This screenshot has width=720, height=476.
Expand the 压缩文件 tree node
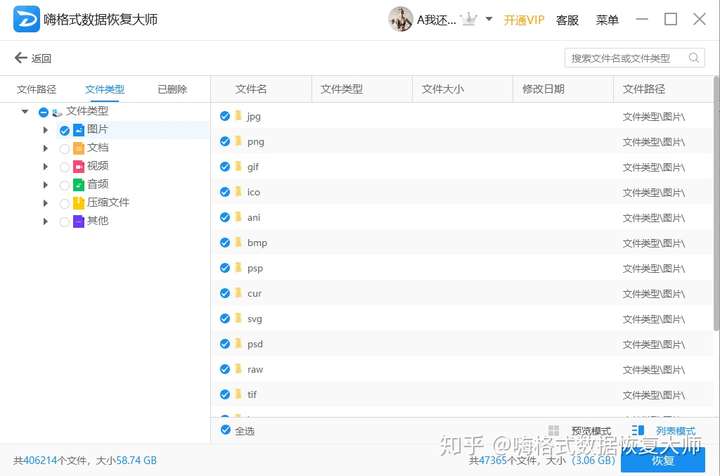point(45,203)
